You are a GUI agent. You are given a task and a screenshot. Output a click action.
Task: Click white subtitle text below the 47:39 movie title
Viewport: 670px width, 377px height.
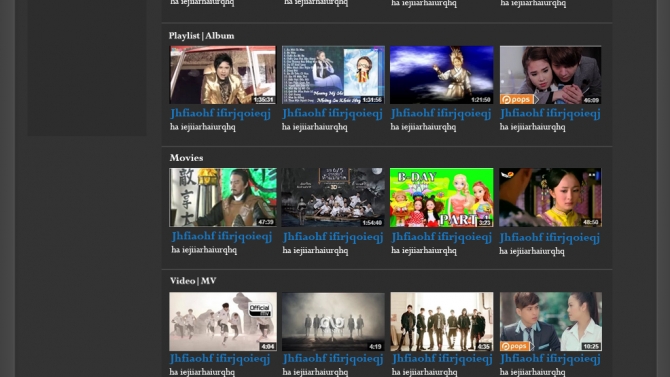click(204, 250)
